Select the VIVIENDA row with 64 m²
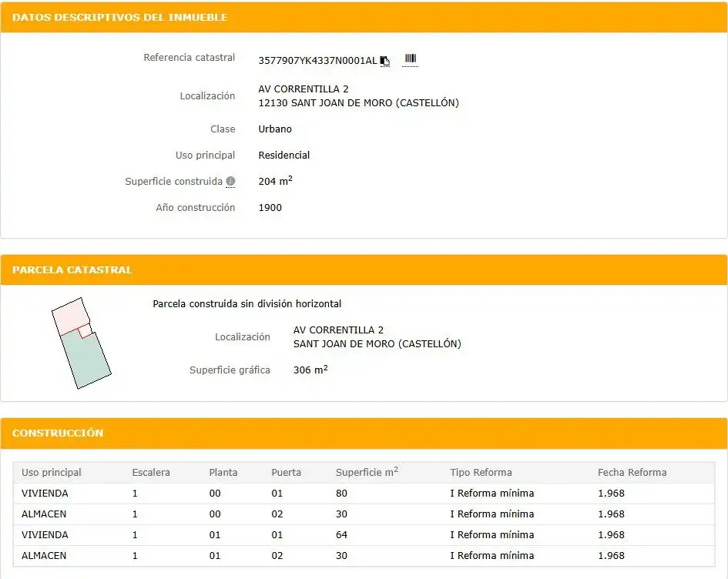Screen dimensions: 728x579 click(x=364, y=535)
